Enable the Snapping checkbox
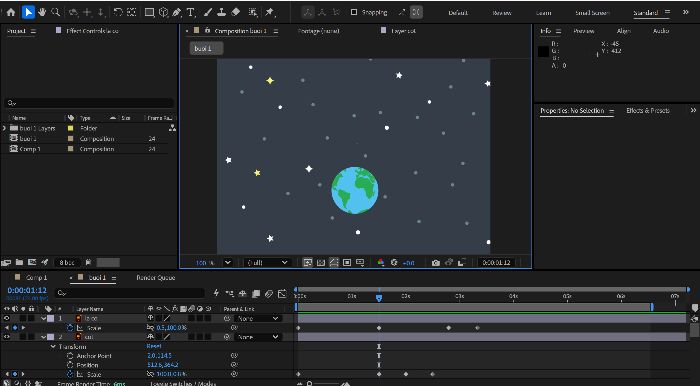This screenshot has width=700, height=386. [x=354, y=12]
